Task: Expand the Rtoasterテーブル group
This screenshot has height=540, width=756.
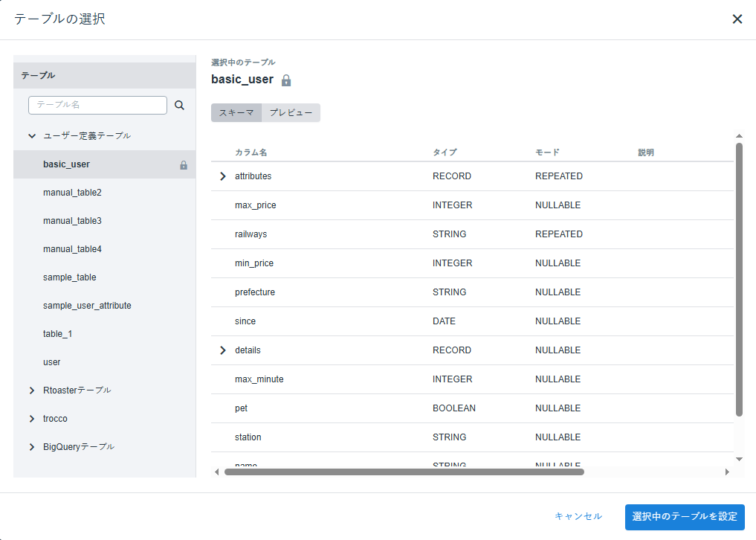Action: (32, 390)
